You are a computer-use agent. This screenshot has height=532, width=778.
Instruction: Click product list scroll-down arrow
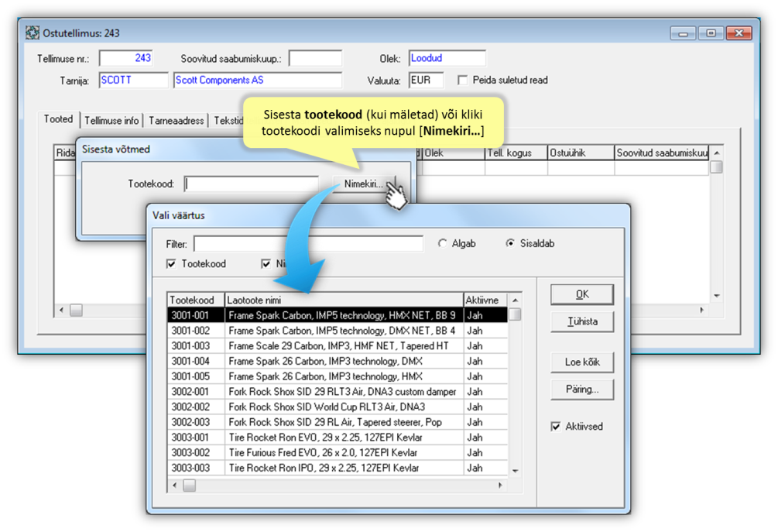click(516, 471)
